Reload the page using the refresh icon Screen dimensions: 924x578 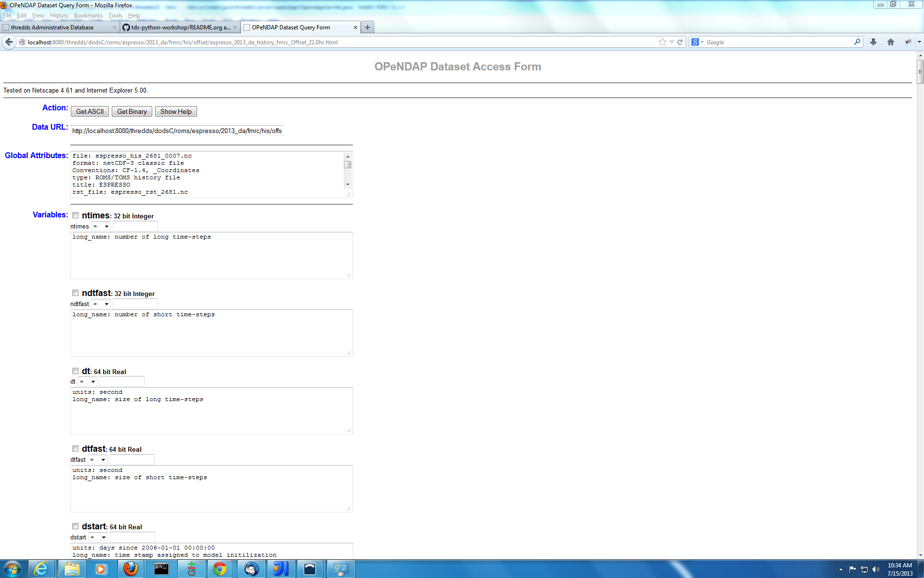coord(680,42)
